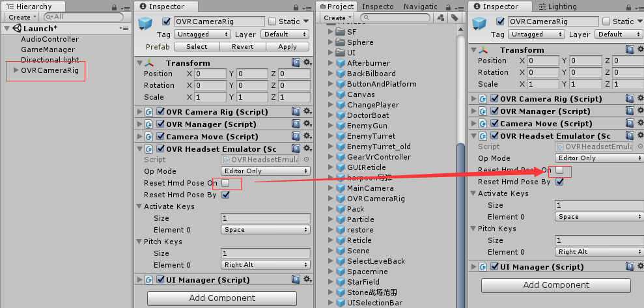Viewport: 644px width, 308px height.
Task: Open help for Camera Move script in left Inspector
Action: [x=296, y=136]
